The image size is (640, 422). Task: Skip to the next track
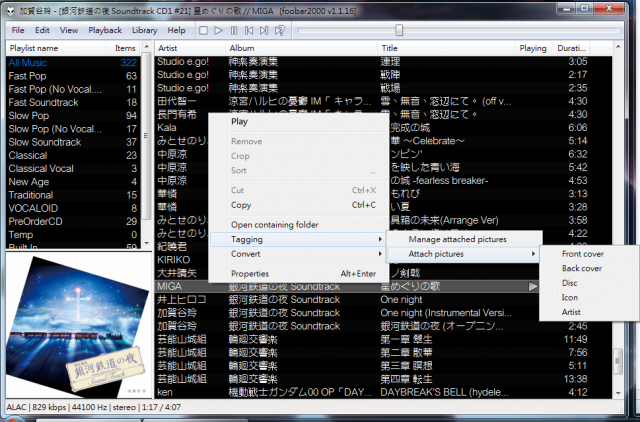(x=264, y=31)
